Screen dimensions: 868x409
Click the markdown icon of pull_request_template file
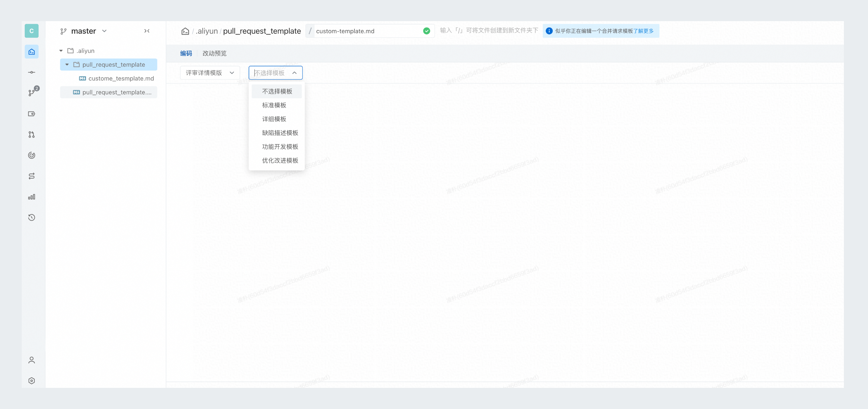(77, 92)
